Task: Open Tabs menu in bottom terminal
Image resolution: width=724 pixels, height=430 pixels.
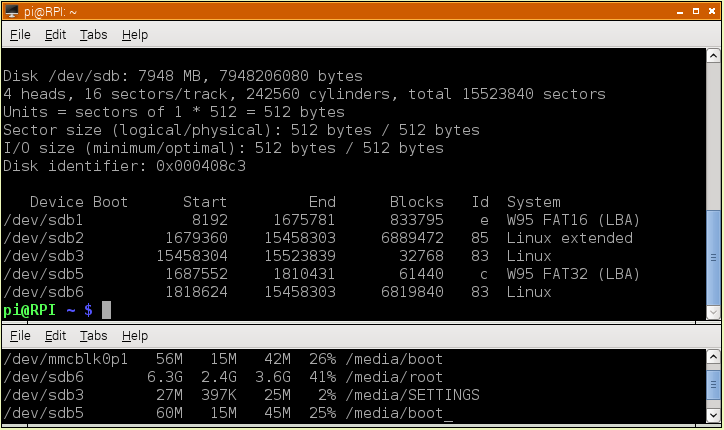Action: (x=93, y=336)
